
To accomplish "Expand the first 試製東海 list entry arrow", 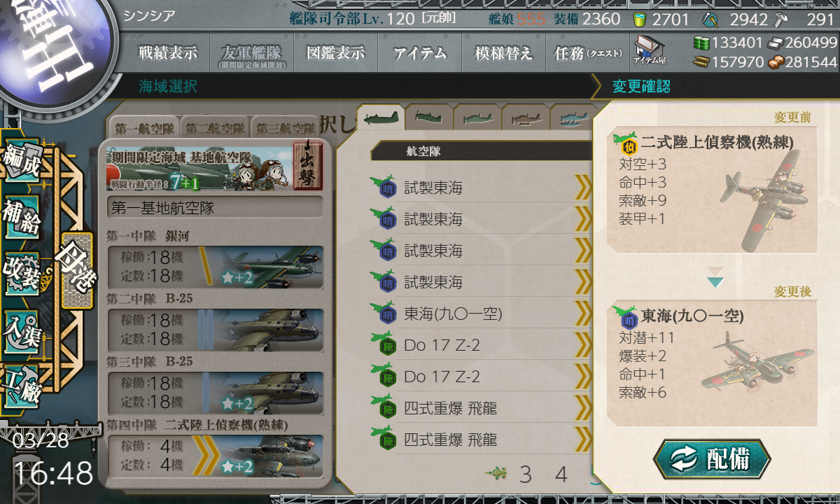I will (583, 188).
